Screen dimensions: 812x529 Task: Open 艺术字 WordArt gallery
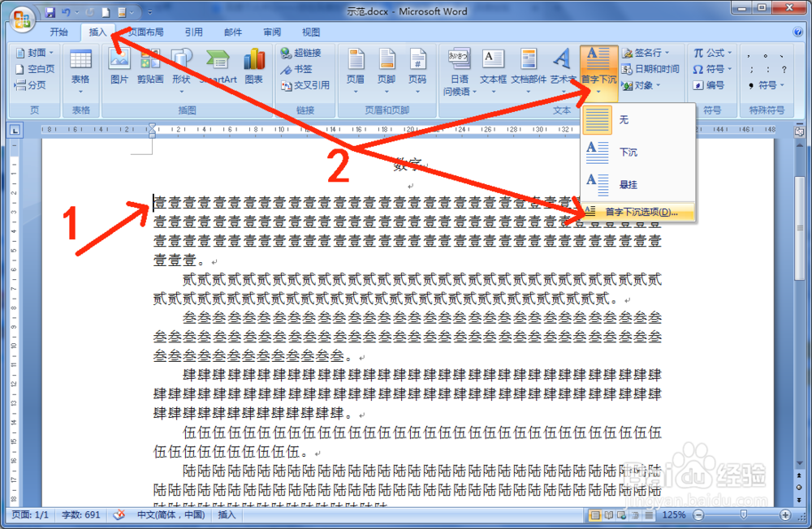tap(563, 71)
